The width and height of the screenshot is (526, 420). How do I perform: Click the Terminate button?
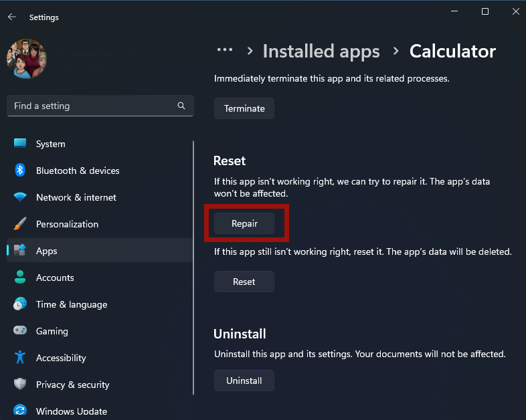[x=244, y=108]
